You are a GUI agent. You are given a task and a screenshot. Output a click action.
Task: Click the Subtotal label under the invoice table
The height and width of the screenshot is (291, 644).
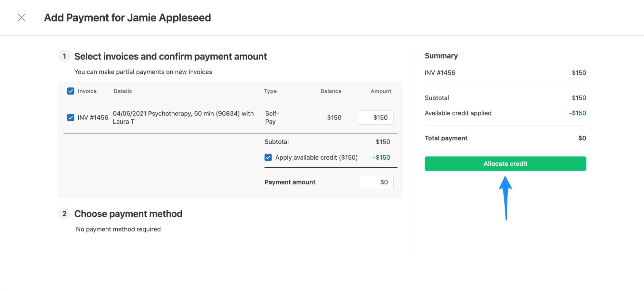pos(276,142)
